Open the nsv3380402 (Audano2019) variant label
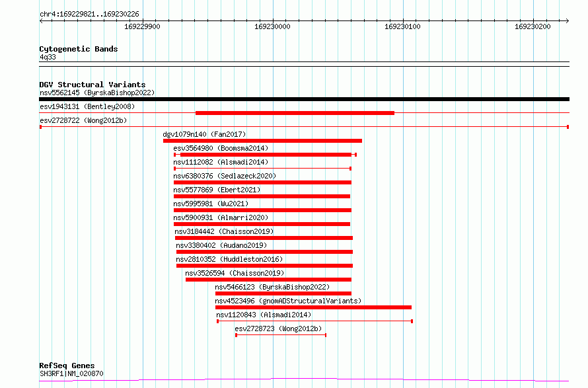The height and width of the screenshot is (388, 588). coord(221,245)
